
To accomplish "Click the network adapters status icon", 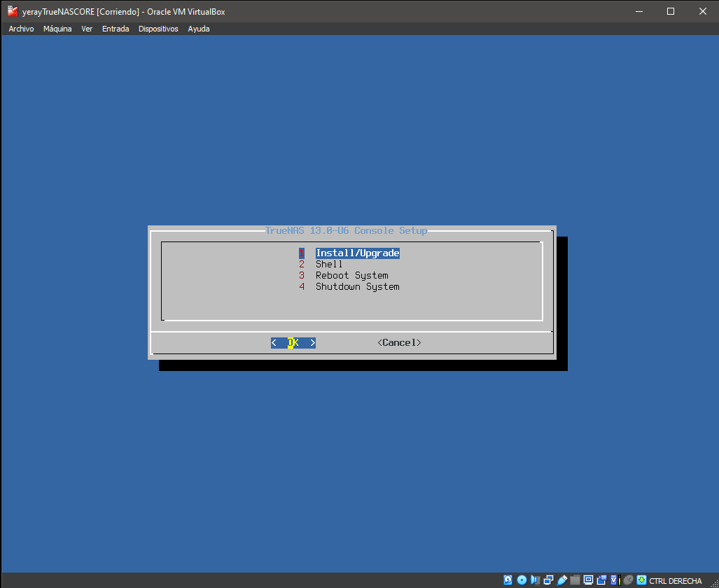I will click(x=548, y=580).
